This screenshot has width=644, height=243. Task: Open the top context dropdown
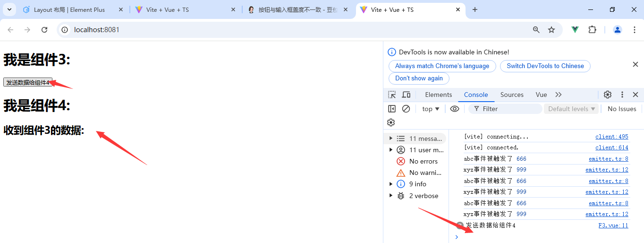click(431, 109)
